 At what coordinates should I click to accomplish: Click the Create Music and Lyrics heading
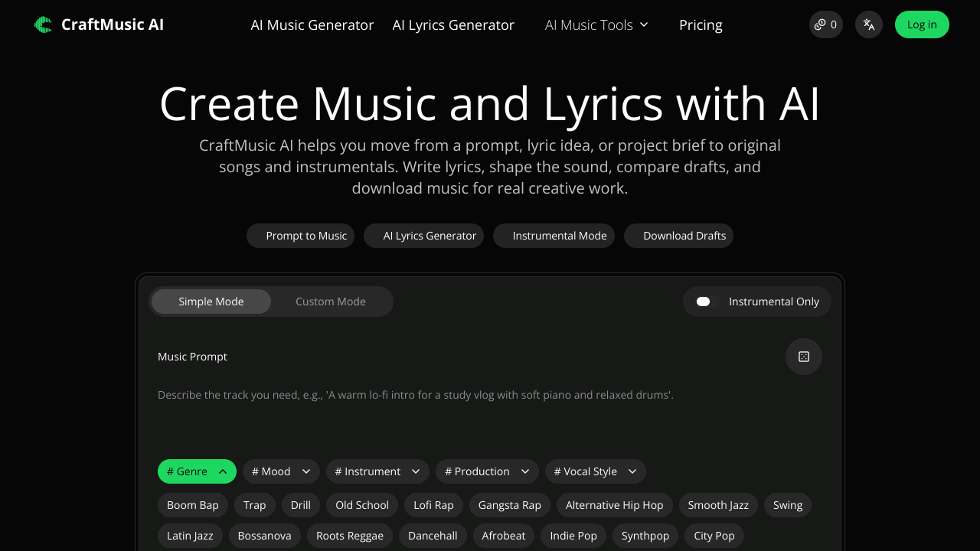(x=490, y=103)
